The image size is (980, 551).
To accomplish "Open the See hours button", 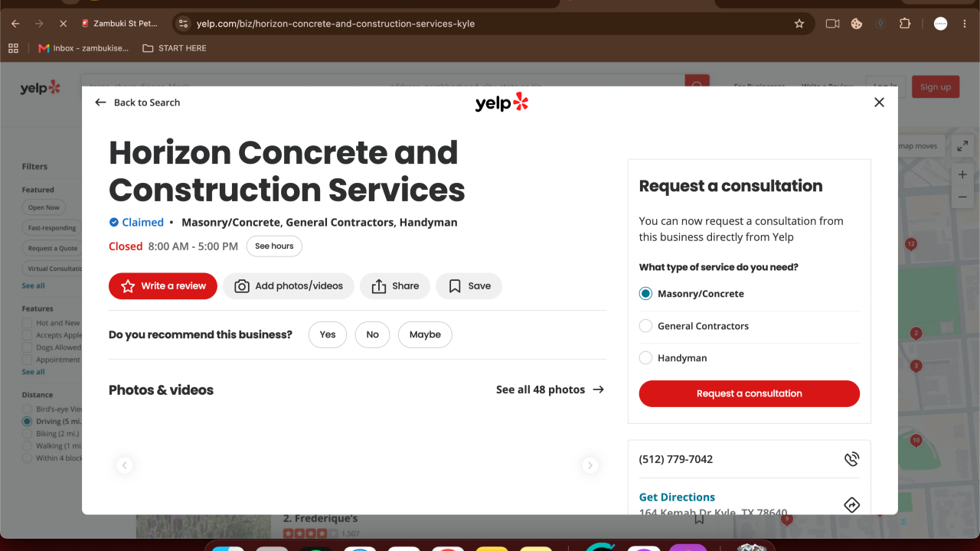I will click(274, 246).
